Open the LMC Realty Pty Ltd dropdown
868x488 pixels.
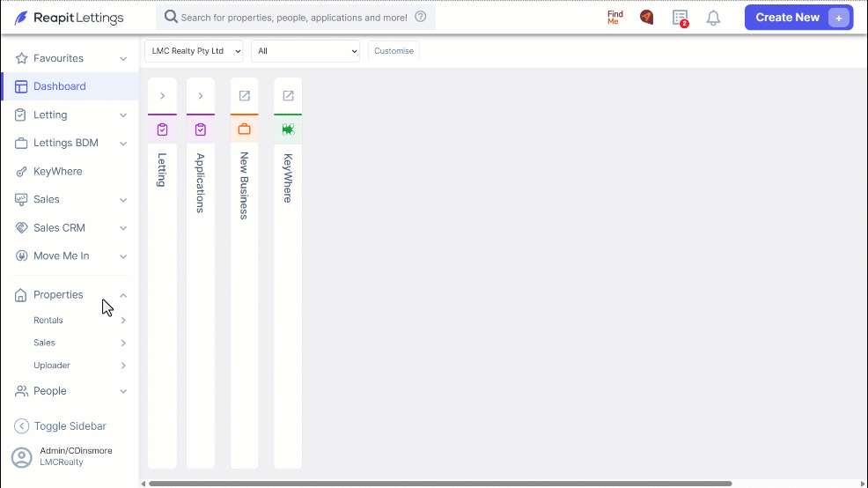pyautogui.click(x=194, y=51)
